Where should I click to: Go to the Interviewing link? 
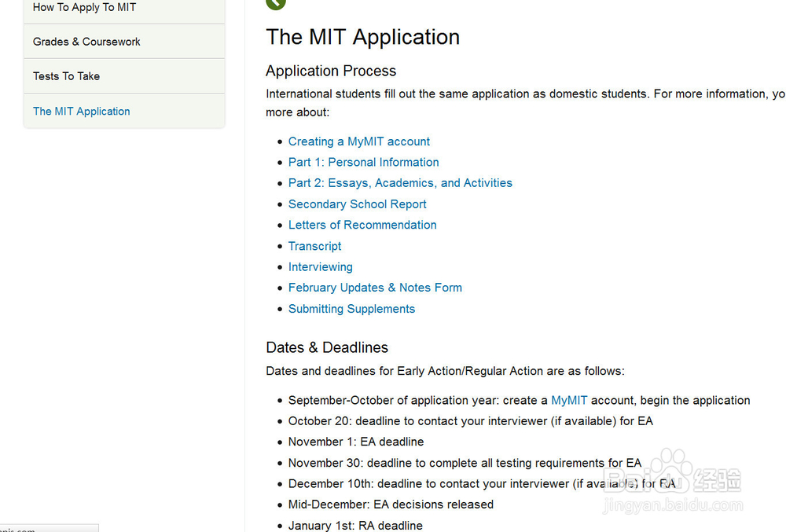320,267
